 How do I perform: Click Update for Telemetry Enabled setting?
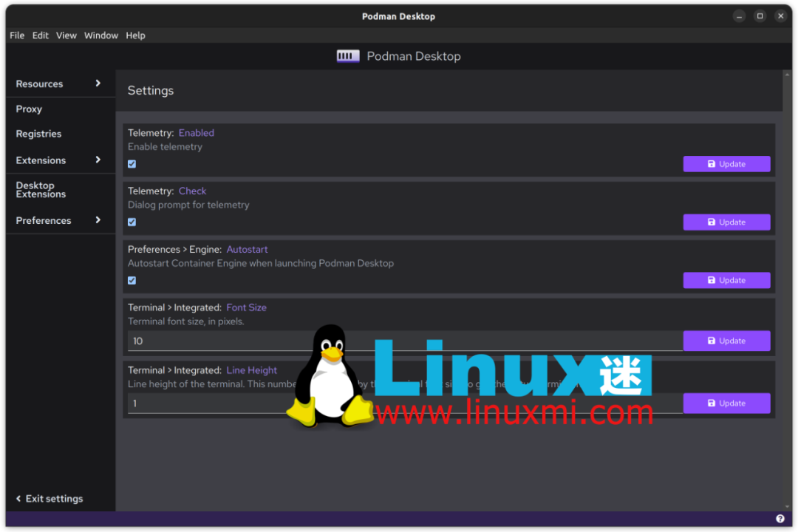pos(726,164)
